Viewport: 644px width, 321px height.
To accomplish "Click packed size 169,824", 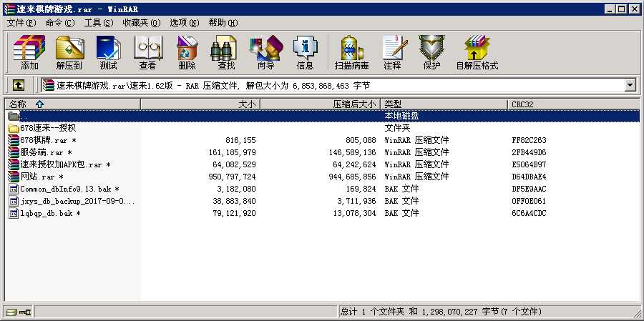I will (x=361, y=189).
